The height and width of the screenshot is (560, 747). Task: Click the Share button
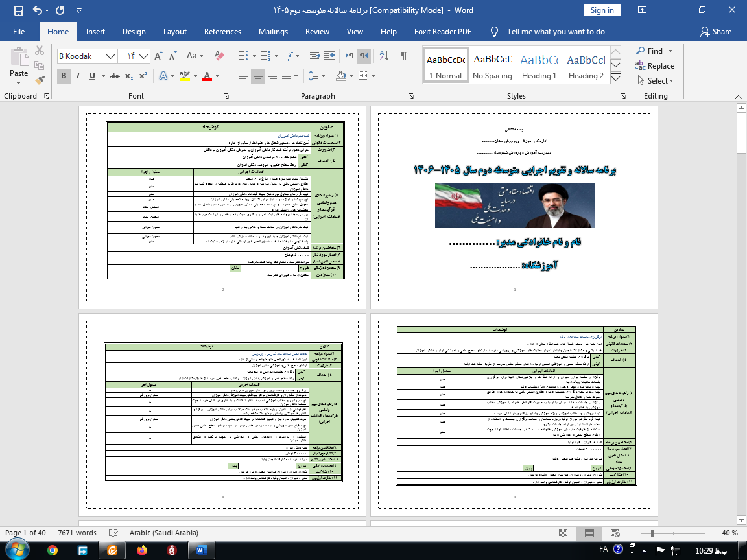(x=716, y=31)
